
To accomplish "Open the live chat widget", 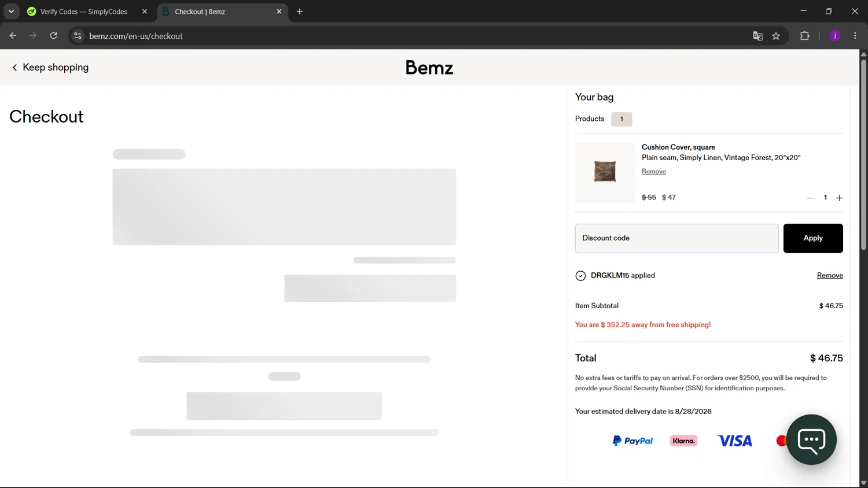I will point(811,439).
